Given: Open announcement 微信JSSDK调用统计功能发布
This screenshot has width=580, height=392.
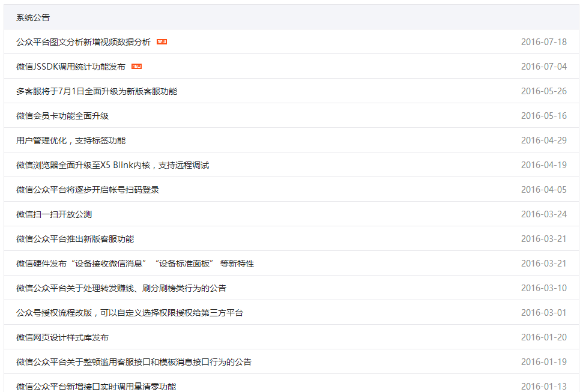Looking at the screenshot, I should coord(71,67).
